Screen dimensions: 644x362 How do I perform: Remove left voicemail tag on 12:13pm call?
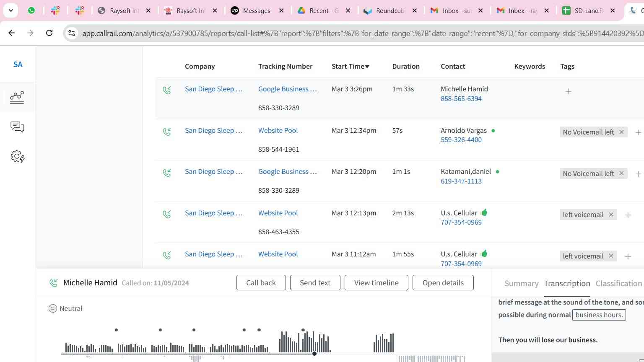(x=611, y=215)
